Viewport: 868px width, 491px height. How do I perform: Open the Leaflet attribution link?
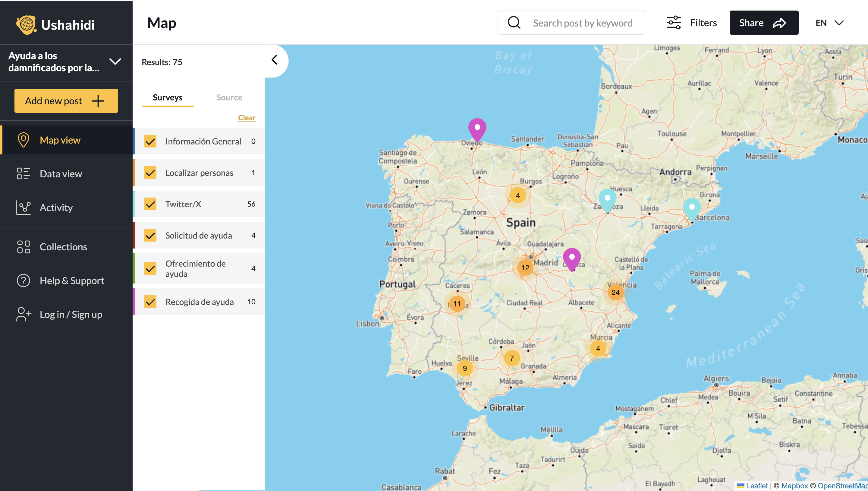point(757,486)
